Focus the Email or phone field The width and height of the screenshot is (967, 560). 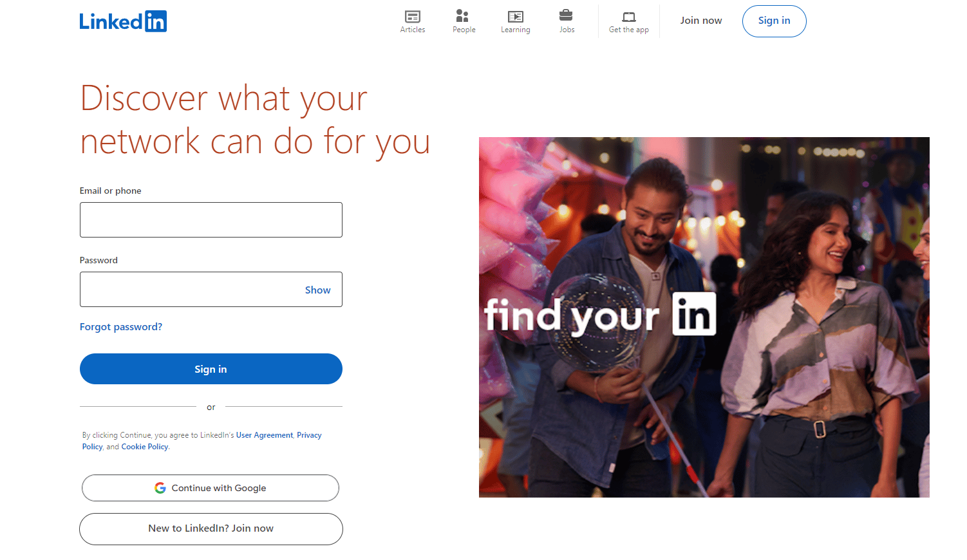(211, 220)
